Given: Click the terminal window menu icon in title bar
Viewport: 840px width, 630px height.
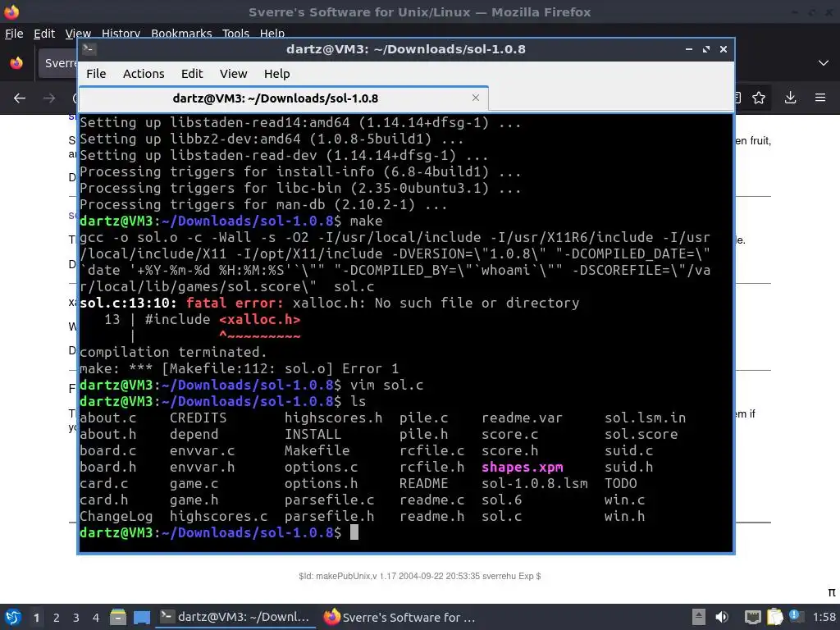Looking at the screenshot, I should tap(89, 48).
